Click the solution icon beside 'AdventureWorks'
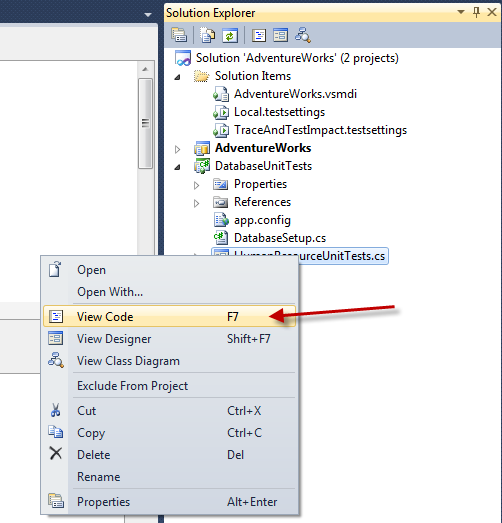 (x=183, y=58)
